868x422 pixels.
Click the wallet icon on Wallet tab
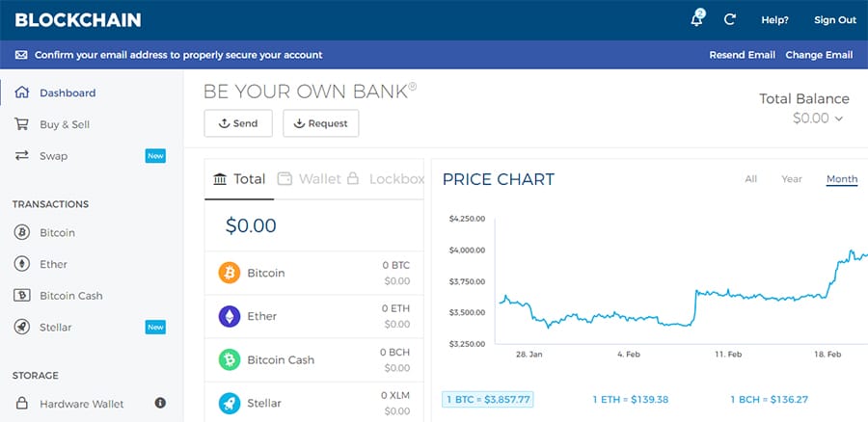click(285, 178)
